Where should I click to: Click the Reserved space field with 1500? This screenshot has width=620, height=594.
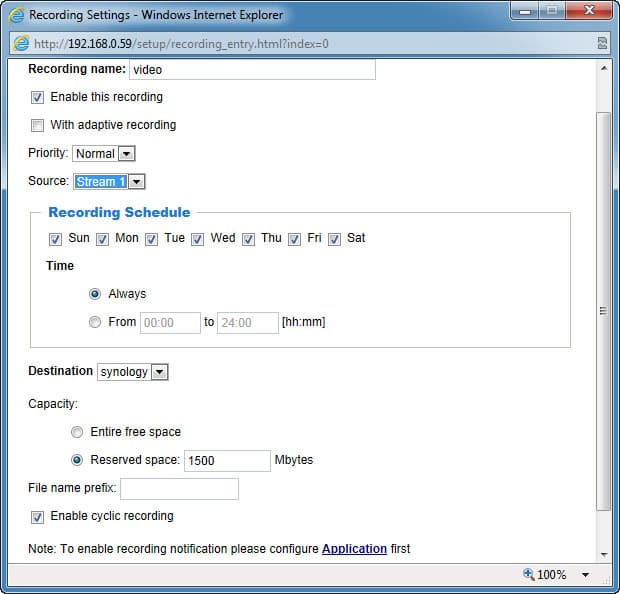coord(227,461)
